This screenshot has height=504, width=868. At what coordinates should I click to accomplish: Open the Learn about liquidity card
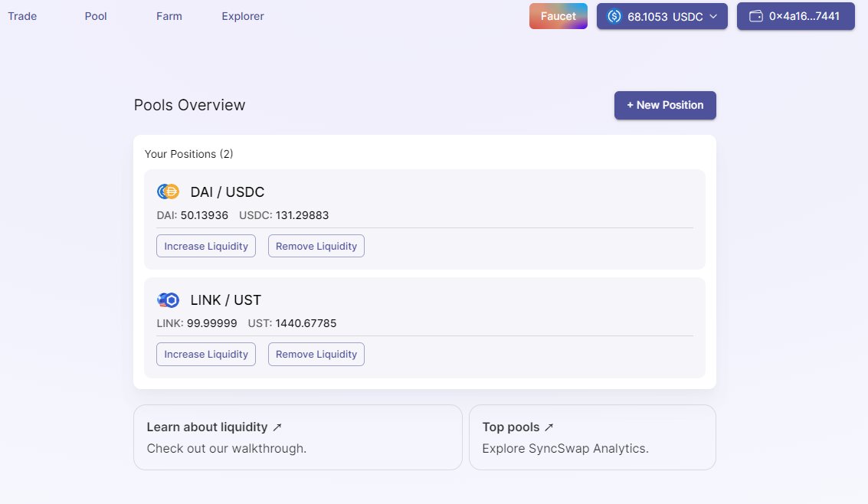point(298,437)
